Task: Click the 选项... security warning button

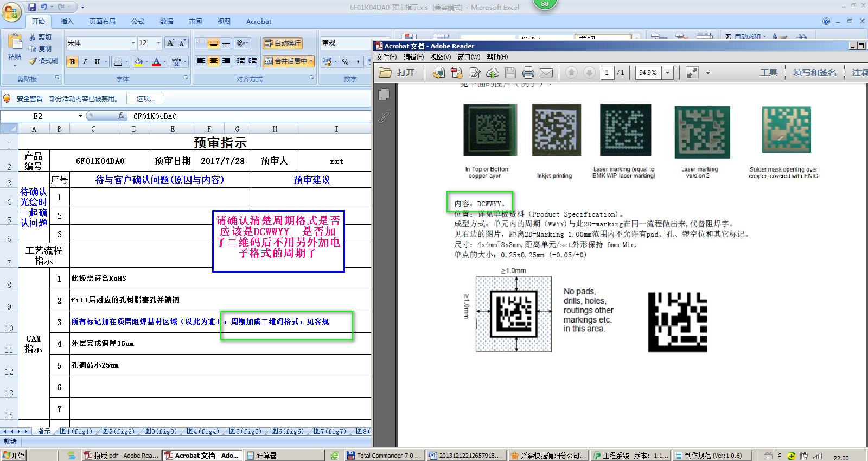Action: pos(145,98)
